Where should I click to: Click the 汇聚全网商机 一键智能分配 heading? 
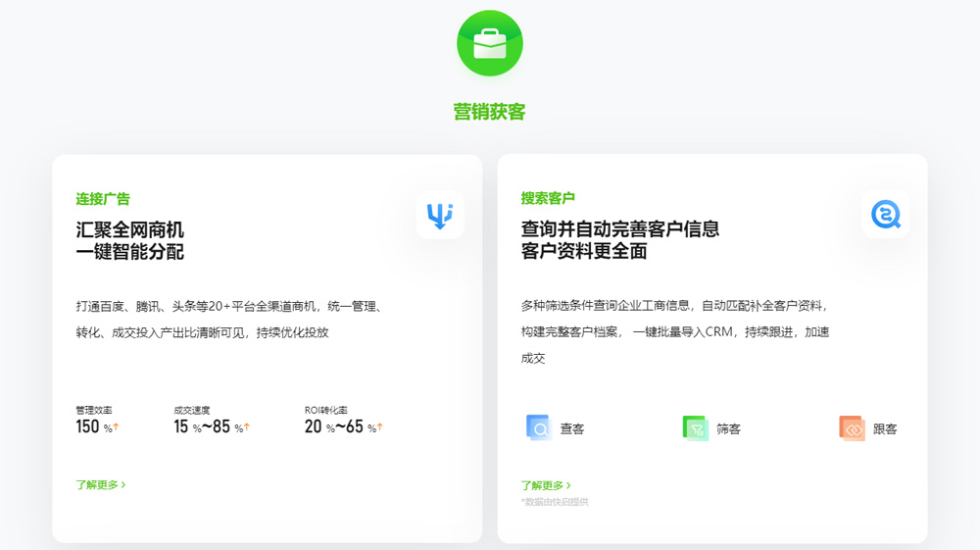coord(130,240)
